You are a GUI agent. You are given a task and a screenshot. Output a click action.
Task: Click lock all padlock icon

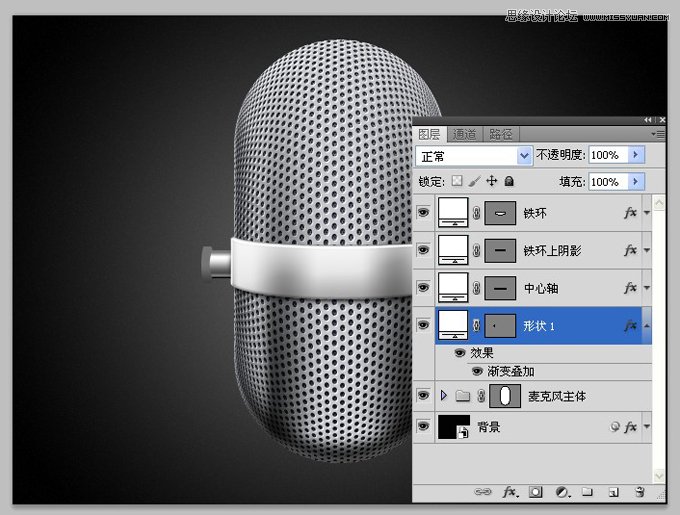[x=509, y=181]
